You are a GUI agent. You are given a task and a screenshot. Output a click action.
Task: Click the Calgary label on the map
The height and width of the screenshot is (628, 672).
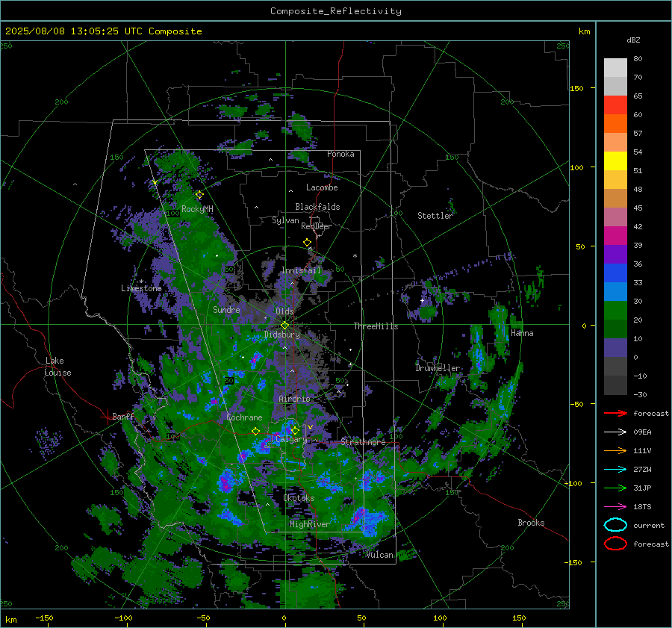291,439
